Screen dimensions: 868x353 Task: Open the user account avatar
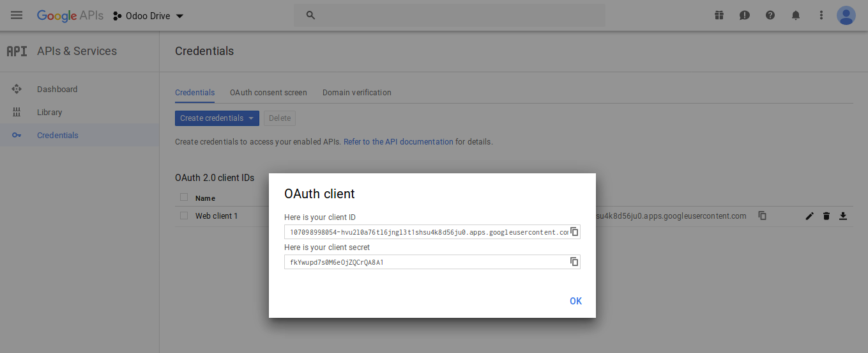pyautogui.click(x=846, y=15)
